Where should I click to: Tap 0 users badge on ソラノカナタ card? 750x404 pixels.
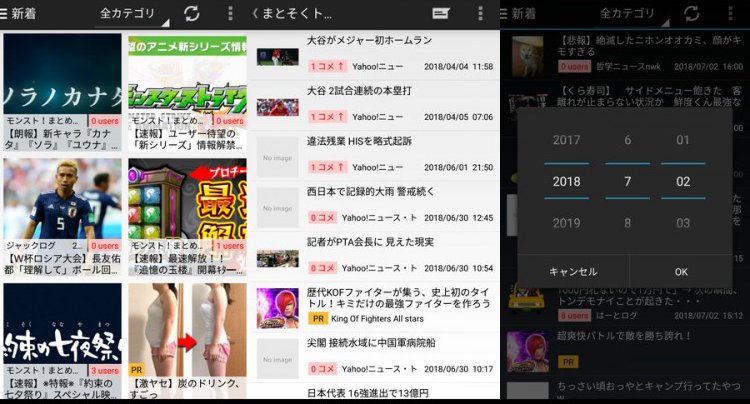(105, 121)
